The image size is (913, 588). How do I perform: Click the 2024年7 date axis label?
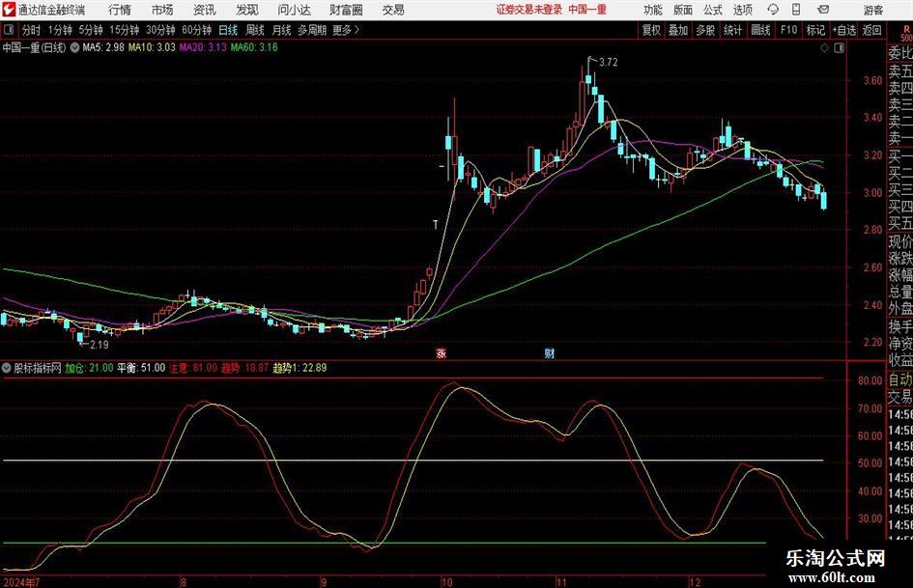click(x=21, y=582)
